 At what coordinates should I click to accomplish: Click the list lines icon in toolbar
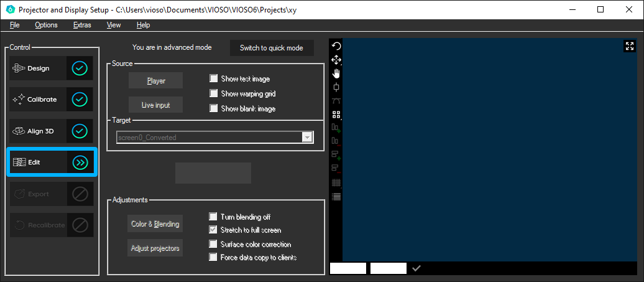click(x=336, y=197)
